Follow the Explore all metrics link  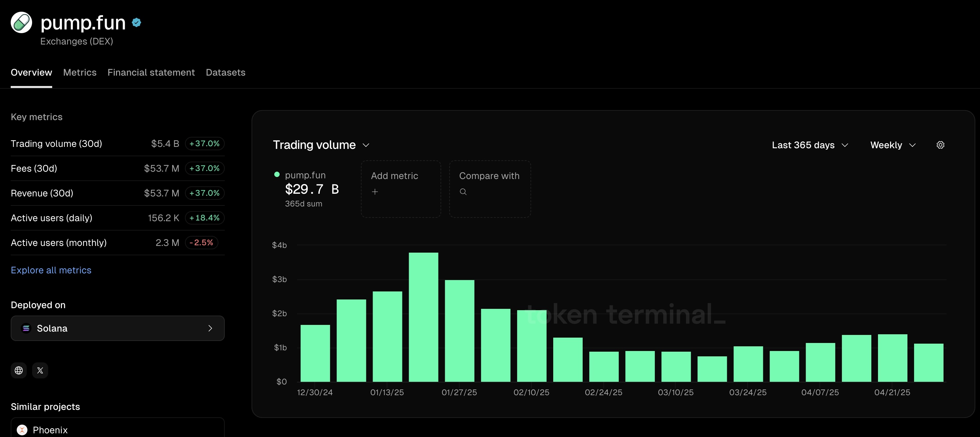[51, 270]
